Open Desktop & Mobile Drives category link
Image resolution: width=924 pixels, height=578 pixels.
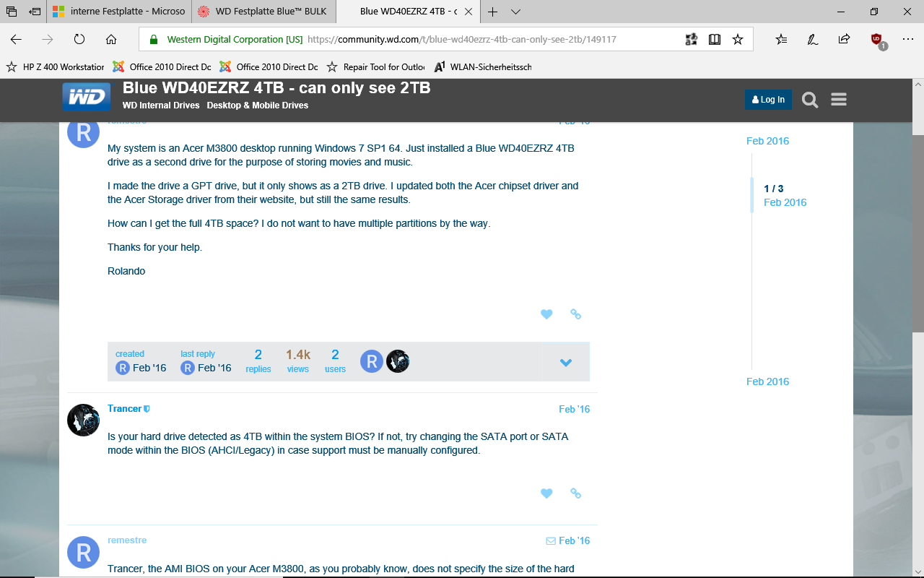pos(258,105)
